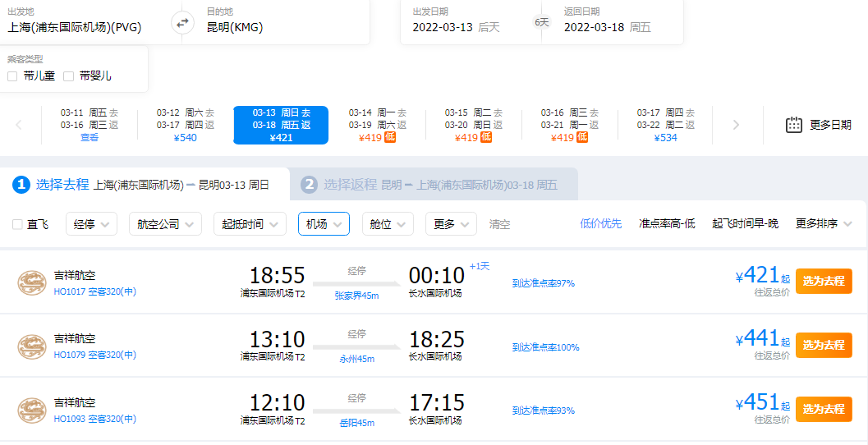The image size is (868, 445).
Task: Enable the 带婴儿 checkbox
Action: [x=69, y=76]
